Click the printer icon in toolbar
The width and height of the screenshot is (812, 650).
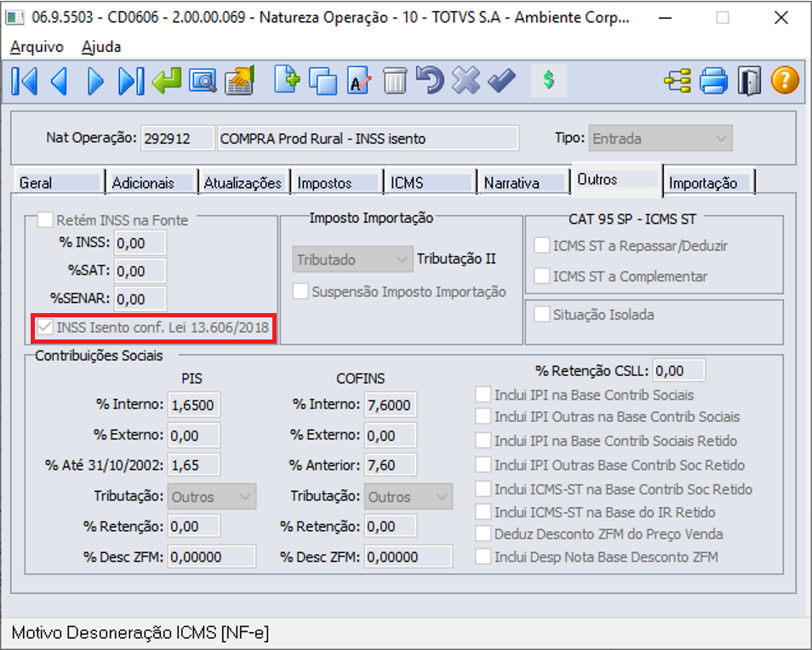(713, 82)
